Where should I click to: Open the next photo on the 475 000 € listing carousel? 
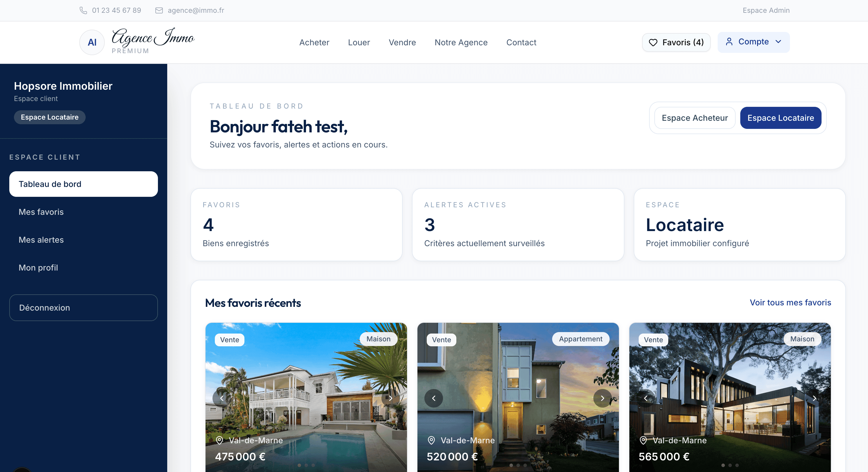pyautogui.click(x=390, y=398)
